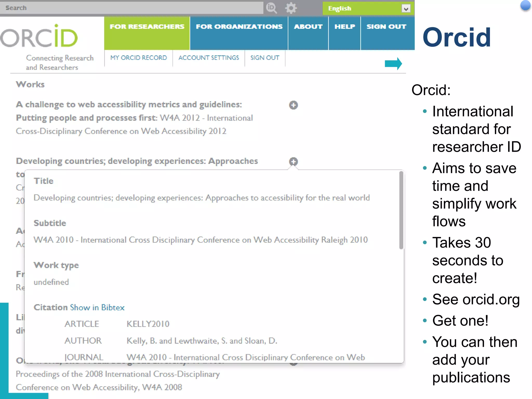Open the settings gear icon
The image size is (532, 399).
[x=291, y=8]
